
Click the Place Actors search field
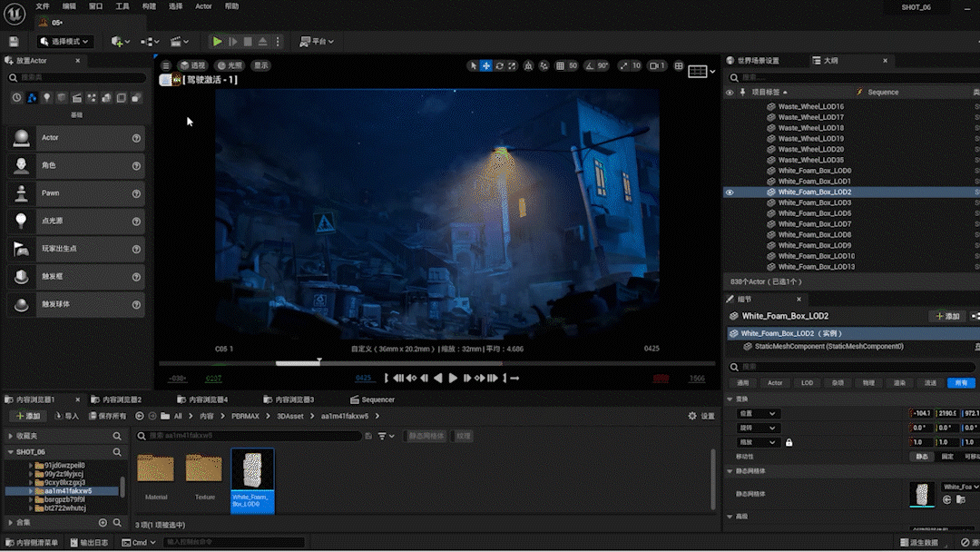point(77,78)
